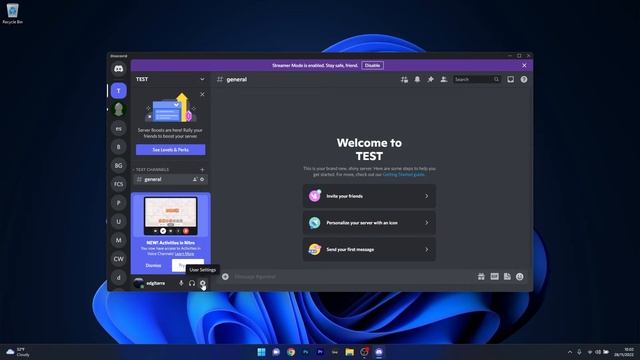Select the TEST server icon T
The height and width of the screenshot is (360, 640).
coord(118,91)
